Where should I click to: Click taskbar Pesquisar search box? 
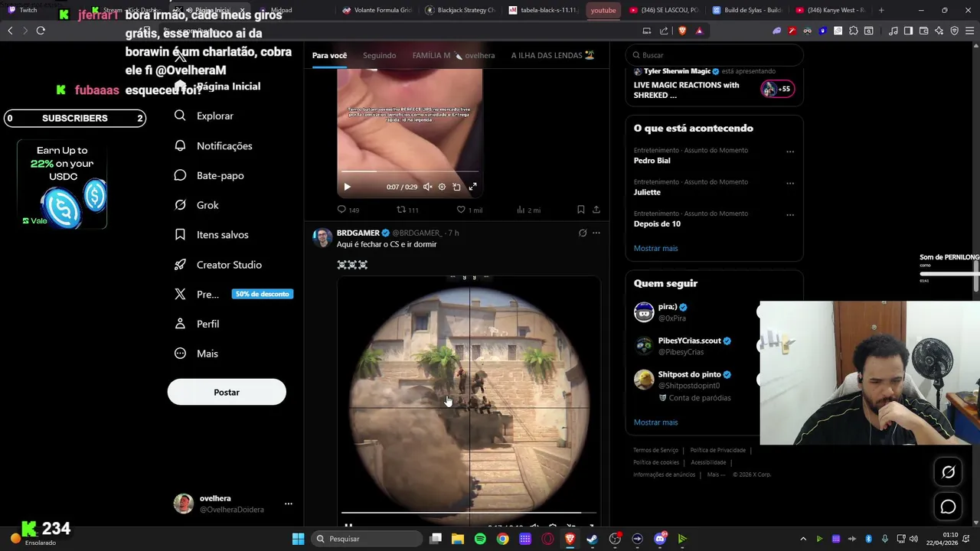pyautogui.click(x=367, y=539)
